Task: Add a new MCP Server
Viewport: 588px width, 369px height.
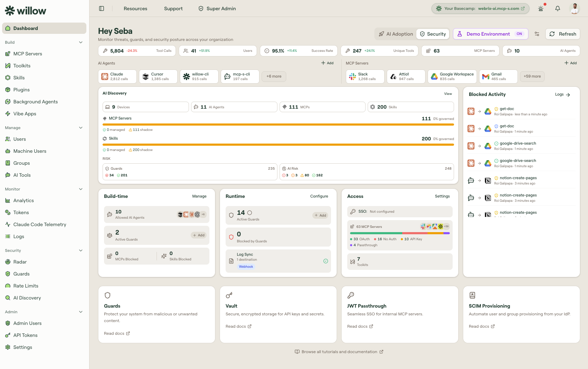Action: pyautogui.click(x=571, y=63)
